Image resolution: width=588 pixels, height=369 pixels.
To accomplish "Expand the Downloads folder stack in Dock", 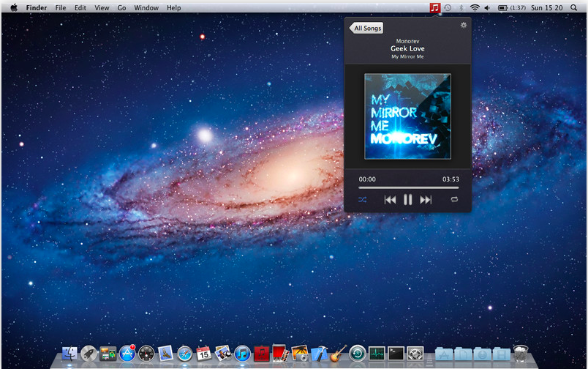I will (482, 354).
